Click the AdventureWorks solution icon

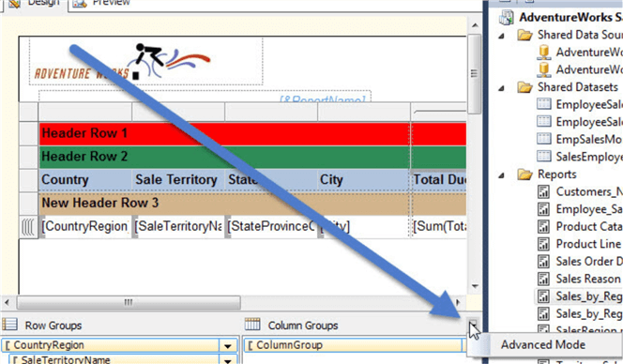click(507, 17)
